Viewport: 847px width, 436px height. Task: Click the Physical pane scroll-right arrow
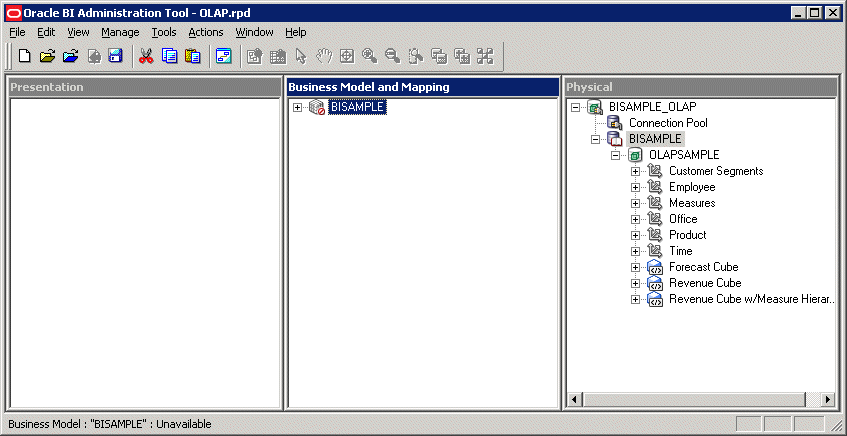(x=828, y=400)
